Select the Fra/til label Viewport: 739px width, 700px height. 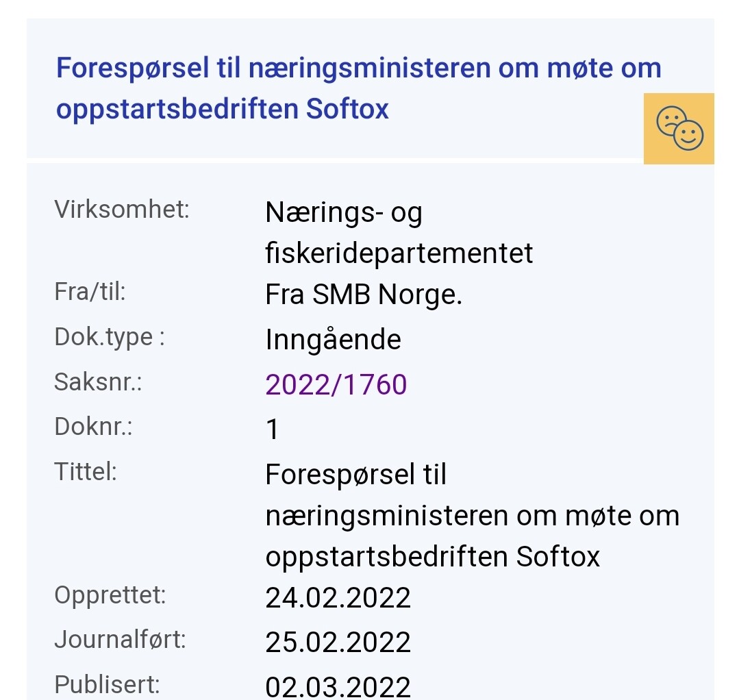pos(90,292)
